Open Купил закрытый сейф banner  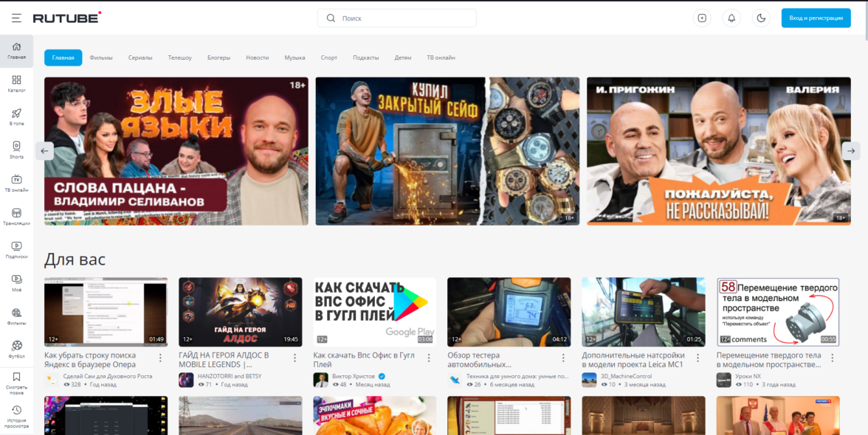pyautogui.click(x=447, y=151)
